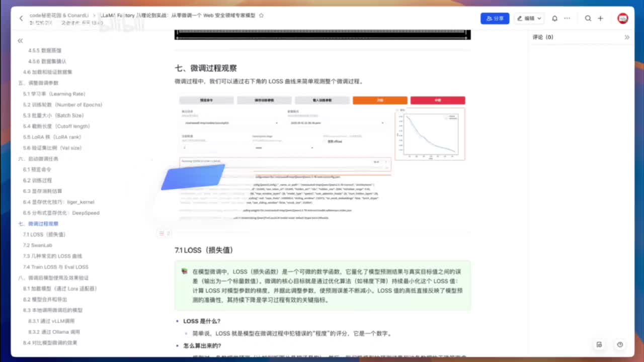Click the green LOSS callout block
Viewport: 644px width, 362px height.
point(323,286)
